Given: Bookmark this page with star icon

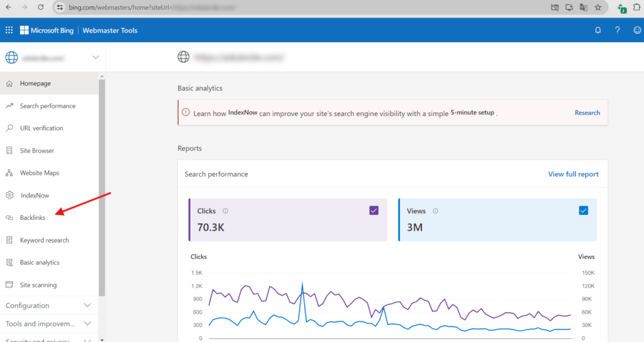Looking at the screenshot, I should click(597, 8).
